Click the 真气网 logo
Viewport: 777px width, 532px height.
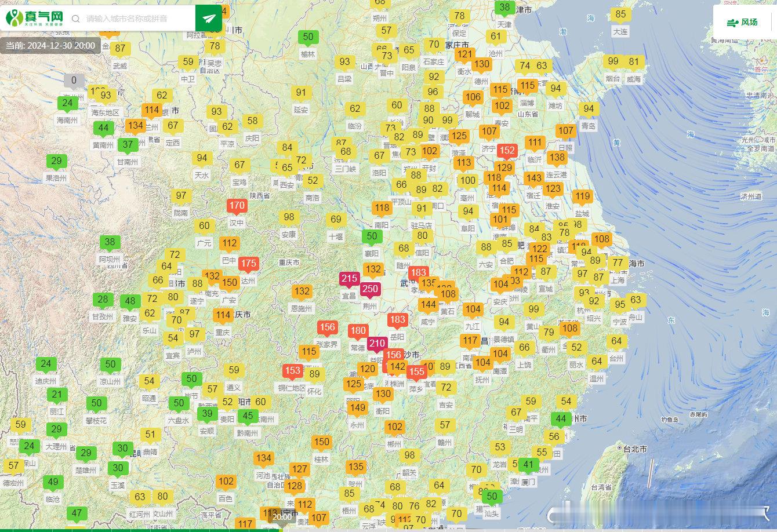(x=34, y=18)
